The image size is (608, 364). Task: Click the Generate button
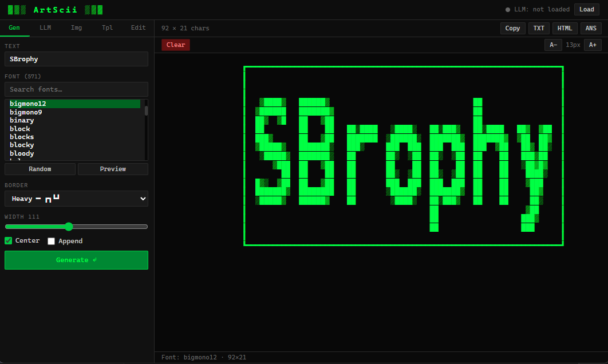[x=76, y=260]
